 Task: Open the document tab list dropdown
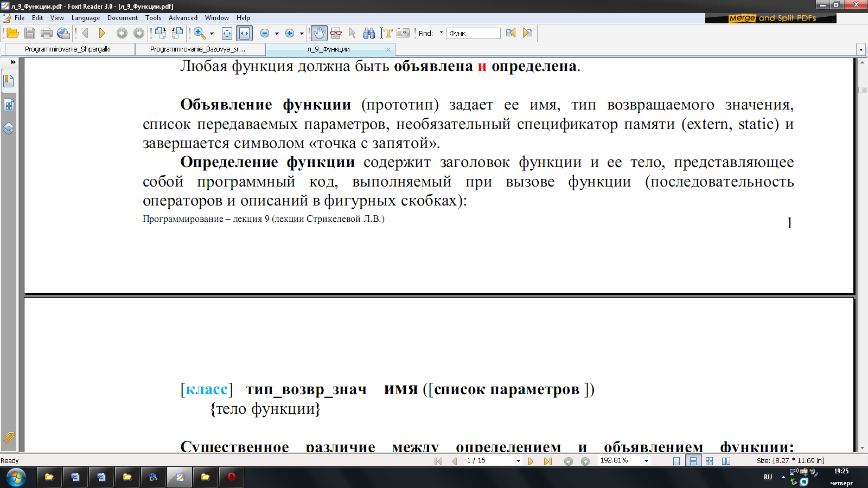861,49
